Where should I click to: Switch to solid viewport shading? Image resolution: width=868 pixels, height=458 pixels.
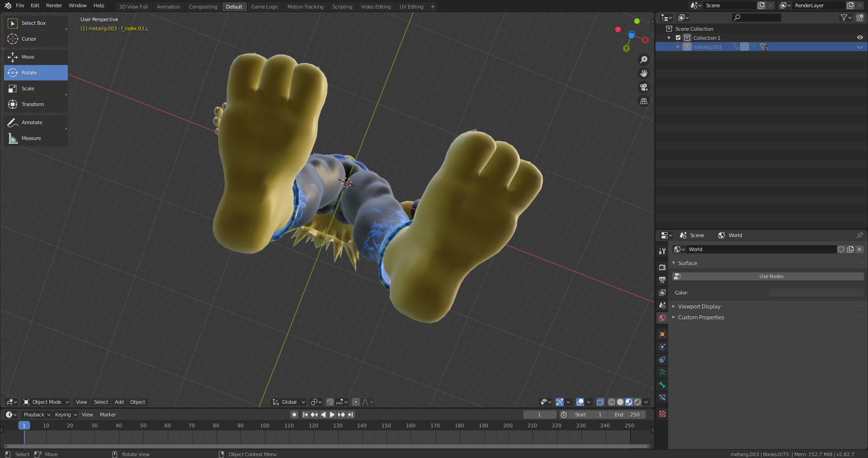coord(620,402)
